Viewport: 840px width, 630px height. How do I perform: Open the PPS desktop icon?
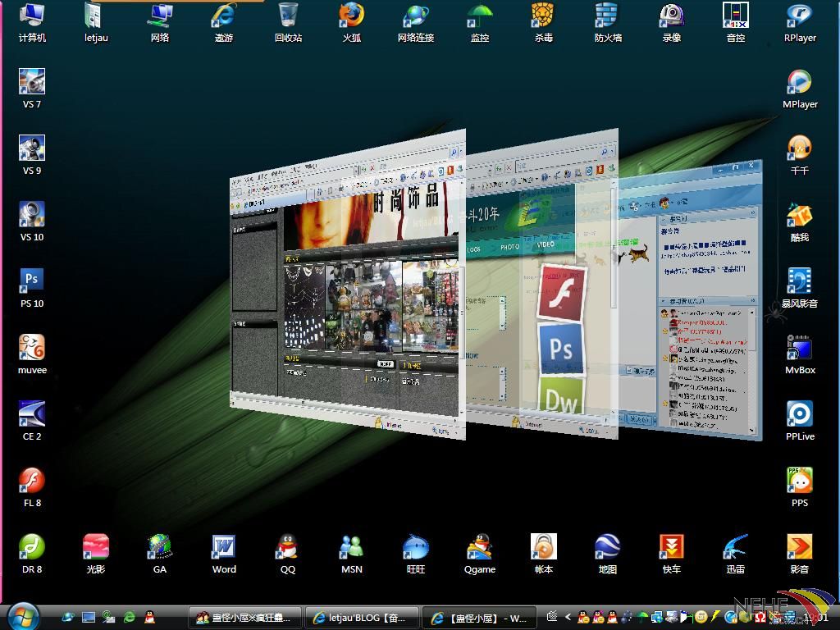click(x=800, y=487)
